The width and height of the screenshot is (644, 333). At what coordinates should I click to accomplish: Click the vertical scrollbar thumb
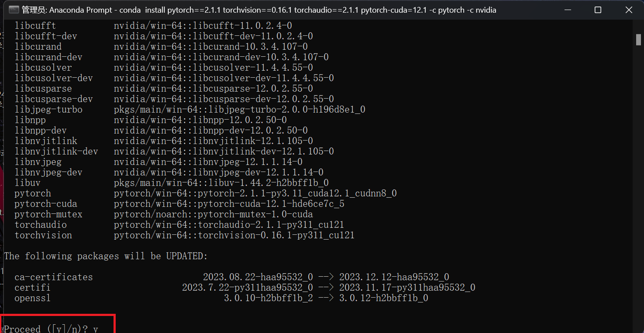click(x=638, y=40)
